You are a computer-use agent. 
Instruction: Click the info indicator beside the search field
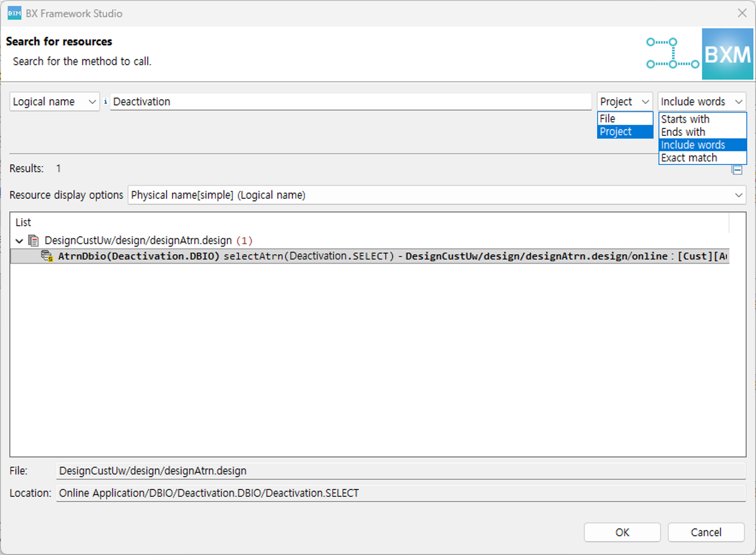coord(105,101)
